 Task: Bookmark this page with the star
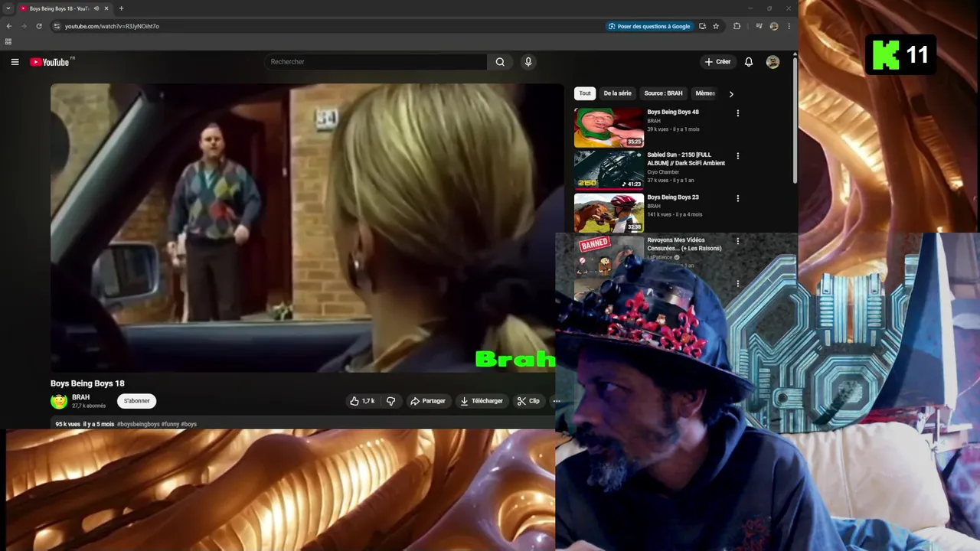(x=716, y=26)
